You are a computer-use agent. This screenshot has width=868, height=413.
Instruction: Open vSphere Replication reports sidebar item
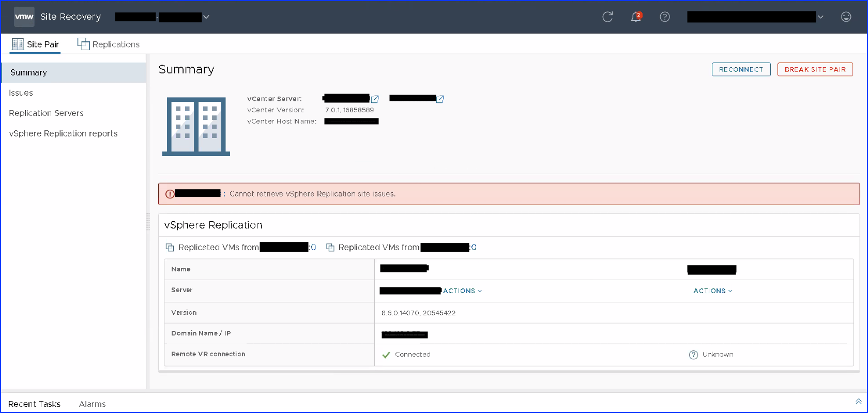(x=63, y=133)
